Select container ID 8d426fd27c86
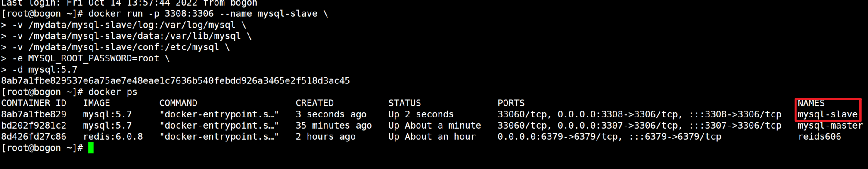 click(34, 137)
